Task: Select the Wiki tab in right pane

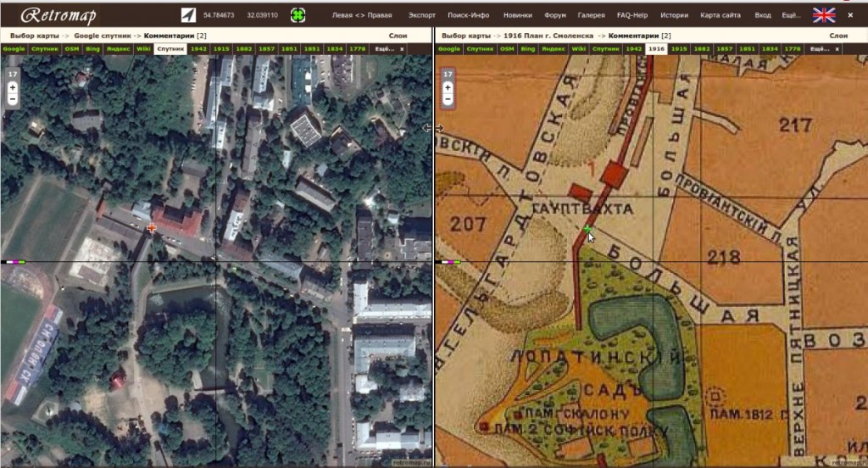Action: [x=578, y=48]
